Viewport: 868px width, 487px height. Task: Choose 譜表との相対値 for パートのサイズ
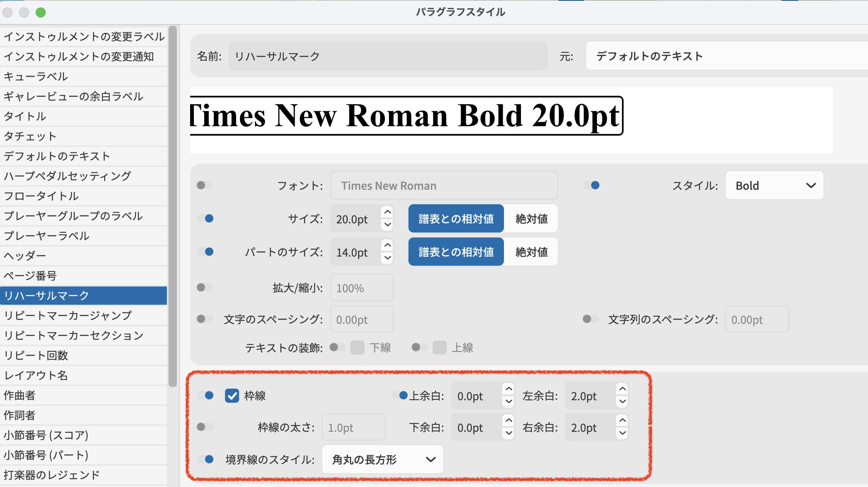click(456, 252)
